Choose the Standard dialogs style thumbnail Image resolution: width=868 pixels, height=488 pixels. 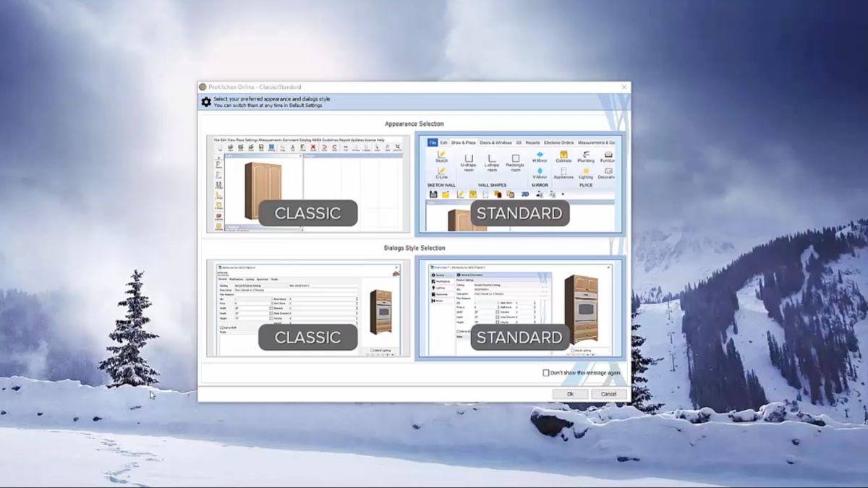click(x=519, y=309)
